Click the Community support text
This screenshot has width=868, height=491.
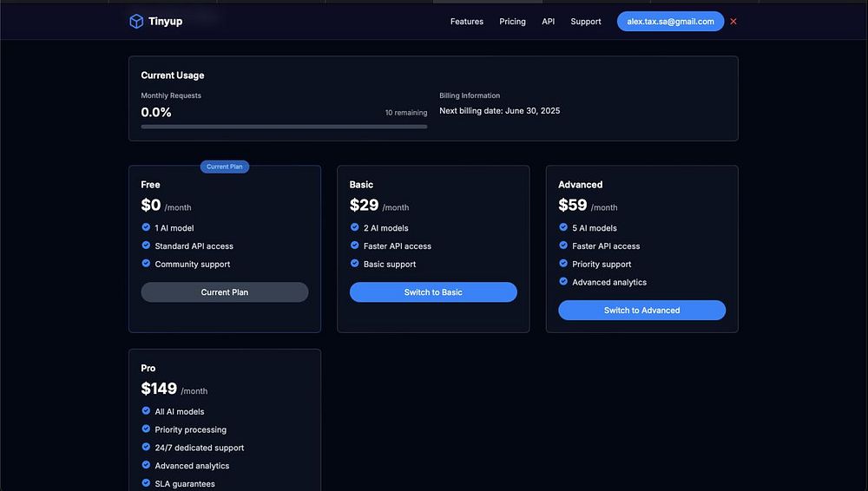(x=193, y=264)
